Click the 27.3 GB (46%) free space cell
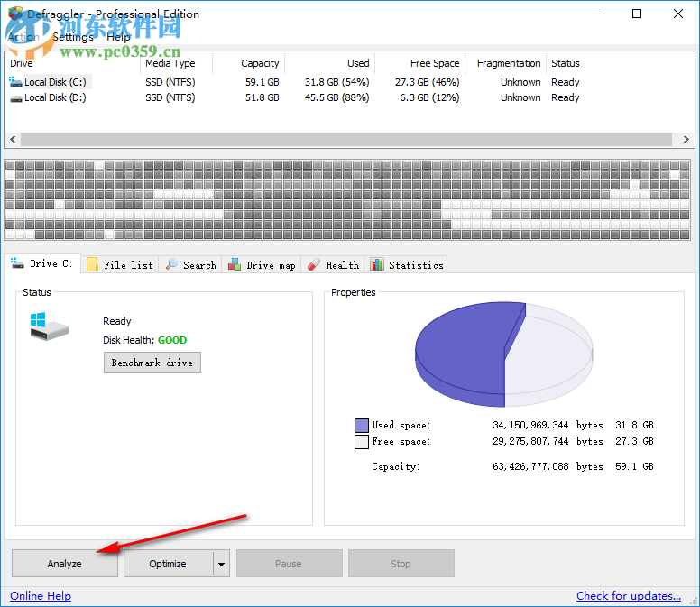The width and height of the screenshot is (700, 607). (428, 82)
